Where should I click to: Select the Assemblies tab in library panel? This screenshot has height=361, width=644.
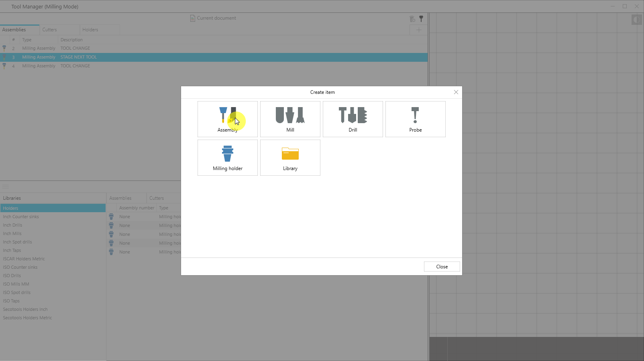tap(120, 198)
